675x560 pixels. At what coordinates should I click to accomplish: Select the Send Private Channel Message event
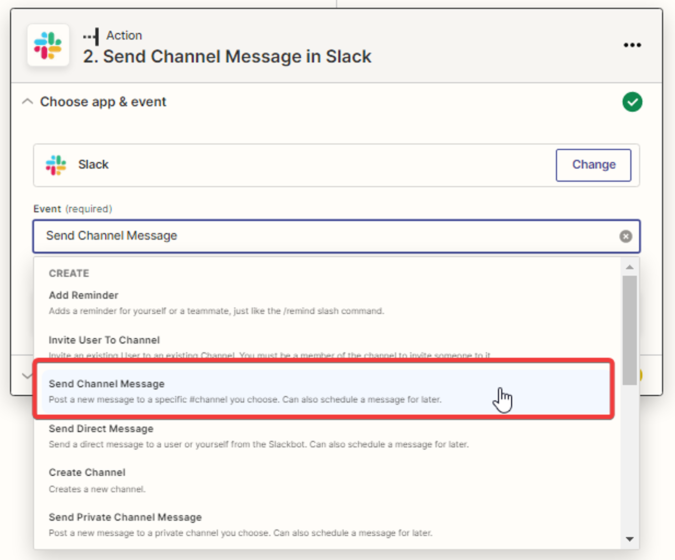tap(327, 525)
